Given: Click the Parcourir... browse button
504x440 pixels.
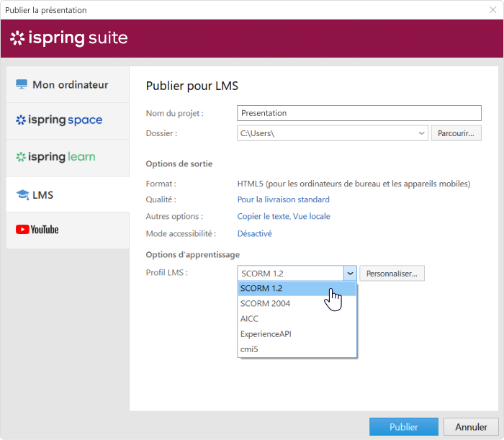Looking at the screenshot, I should (x=456, y=133).
